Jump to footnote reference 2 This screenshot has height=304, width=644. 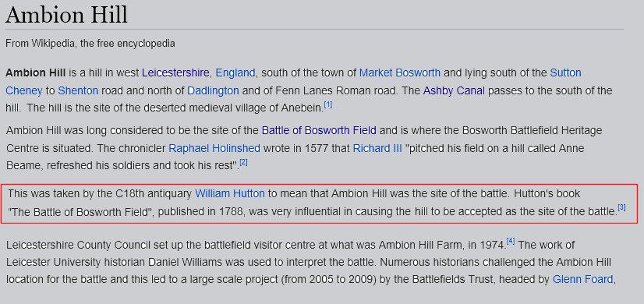243,162
